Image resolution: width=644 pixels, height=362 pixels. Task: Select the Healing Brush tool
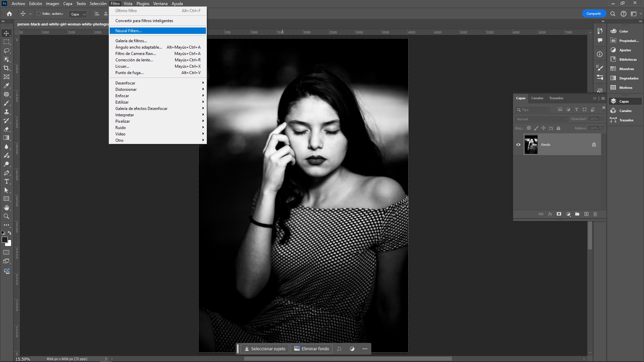coord(6,120)
